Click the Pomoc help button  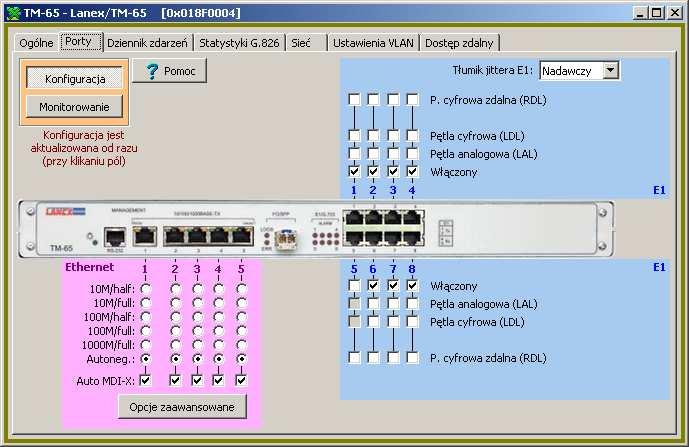point(170,71)
